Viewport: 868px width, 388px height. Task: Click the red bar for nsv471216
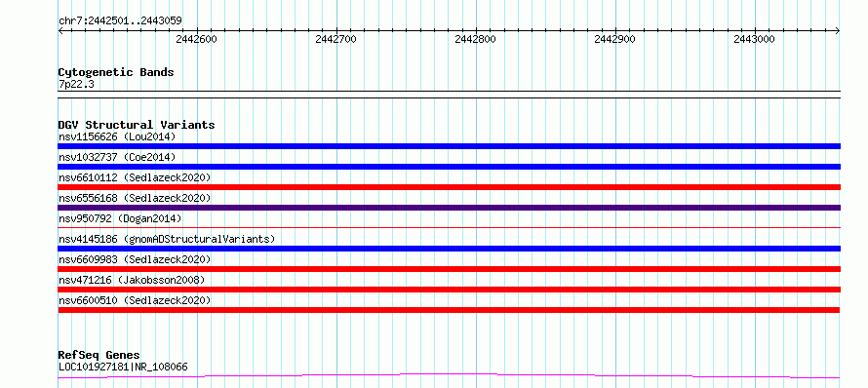pos(449,290)
